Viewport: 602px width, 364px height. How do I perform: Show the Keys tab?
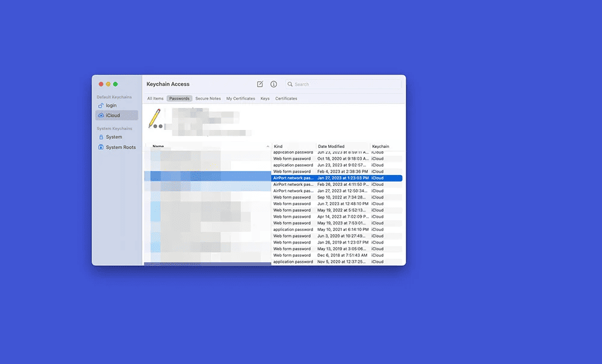coord(265,99)
